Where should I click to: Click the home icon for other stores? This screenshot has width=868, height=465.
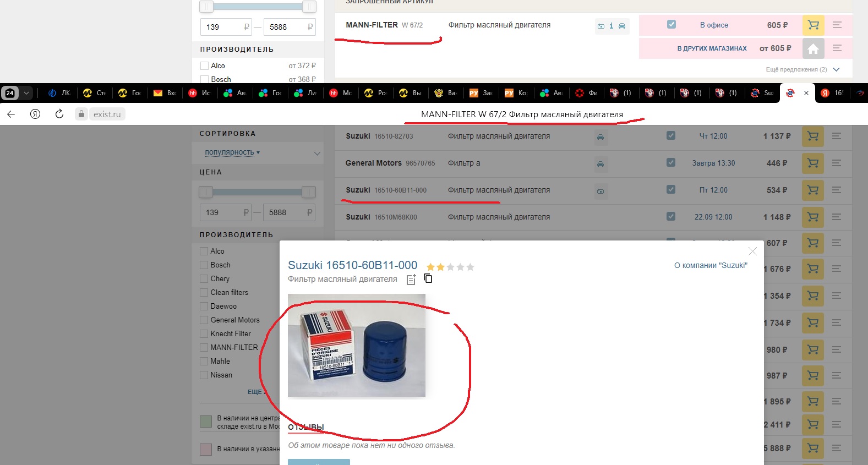coord(813,48)
